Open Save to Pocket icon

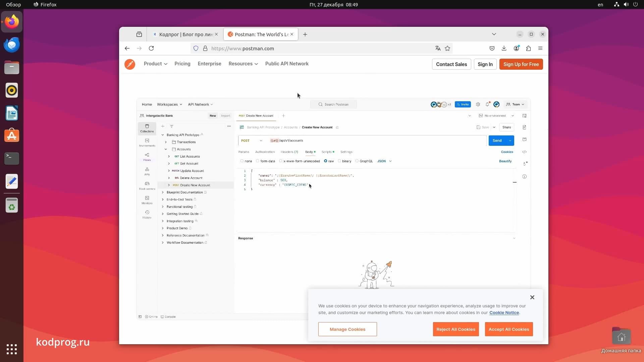click(492, 48)
